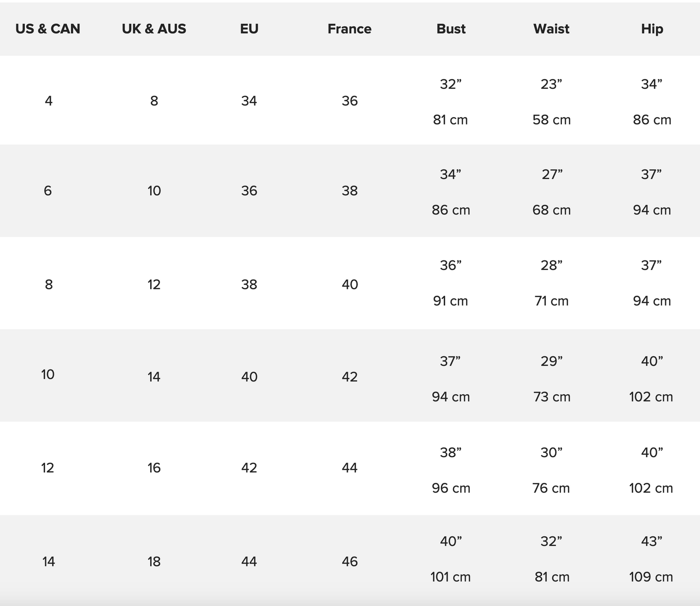Viewport: 700px width, 606px height.
Task: Select EU size 40 cell
Action: point(249,377)
